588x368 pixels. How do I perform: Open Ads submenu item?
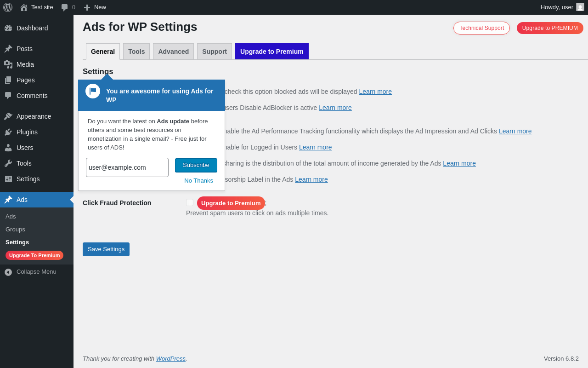click(11, 216)
